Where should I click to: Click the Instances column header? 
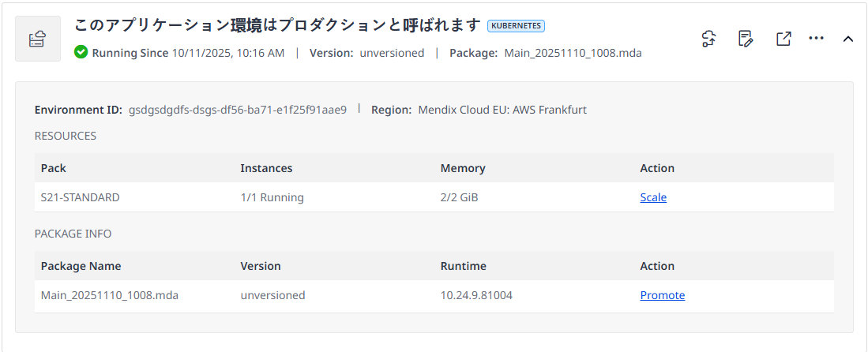point(266,167)
